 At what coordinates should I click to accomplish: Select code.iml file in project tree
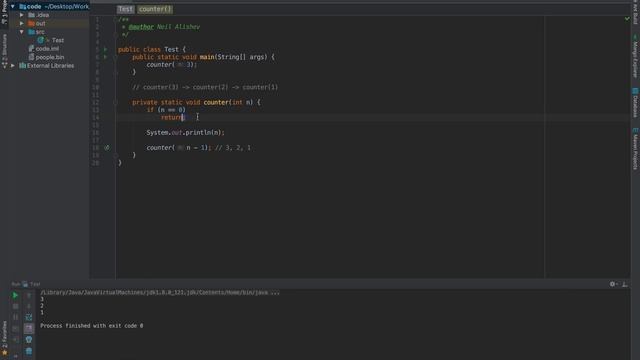coord(44,49)
